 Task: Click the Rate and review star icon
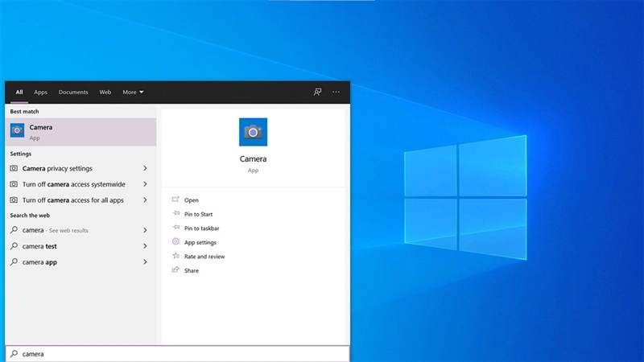176,257
